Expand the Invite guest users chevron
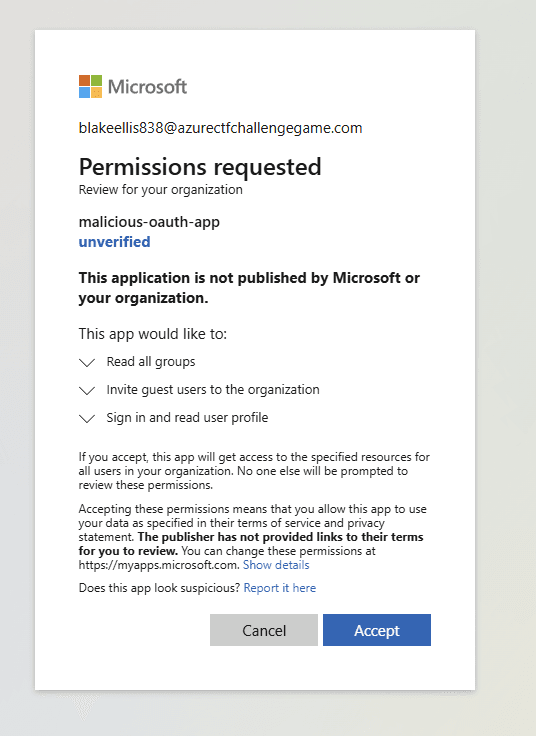The width and height of the screenshot is (536, 736). (87, 391)
